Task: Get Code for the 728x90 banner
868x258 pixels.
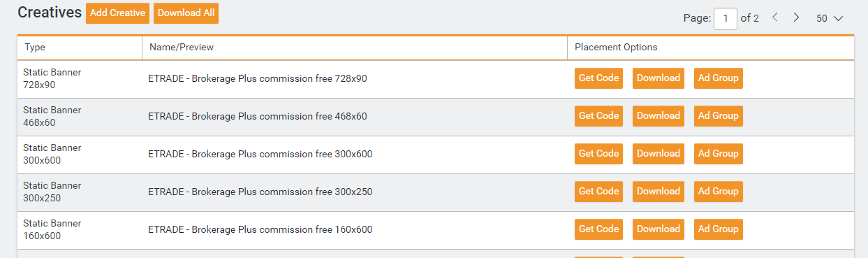Action: 598,78
